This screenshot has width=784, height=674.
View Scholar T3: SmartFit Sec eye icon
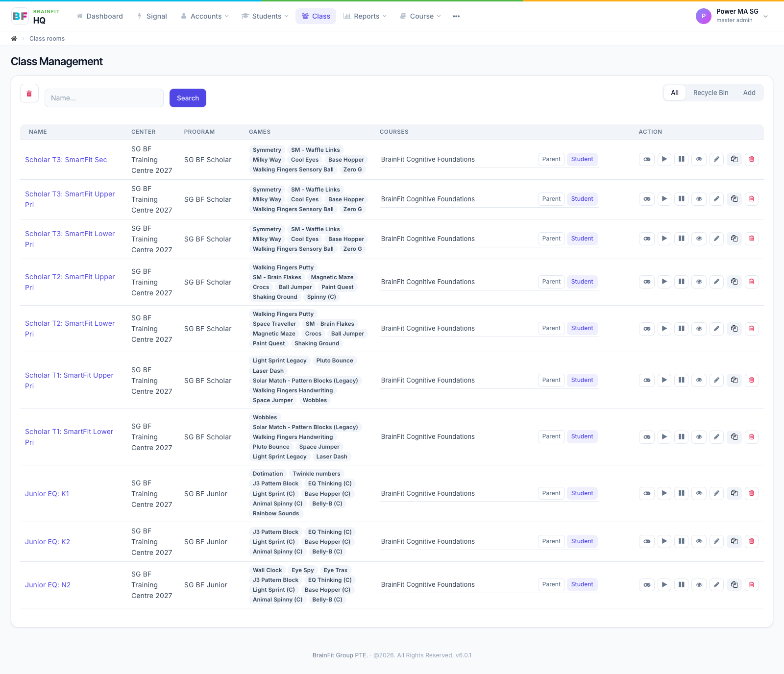point(699,159)
